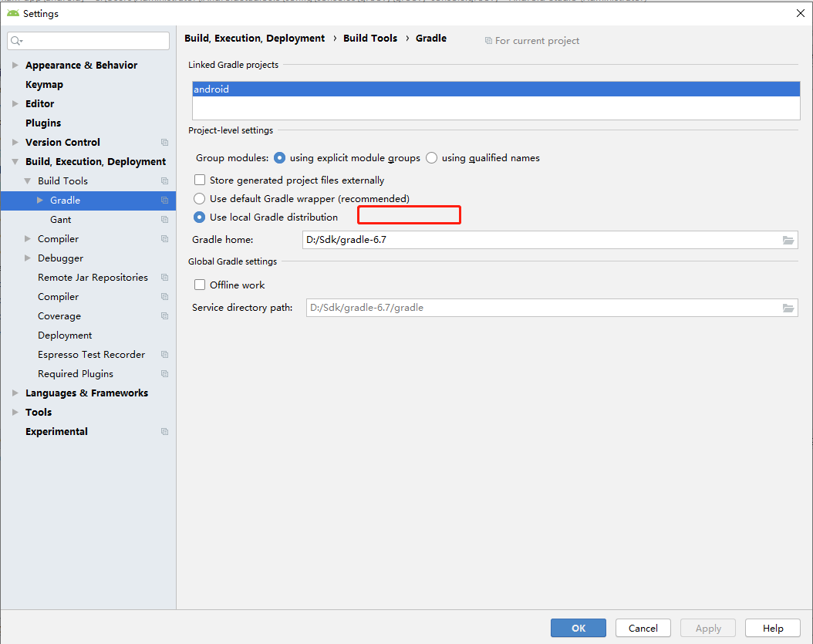Click the project-scope icon beside Gant
The height and width of the screenshot is (644, 813).
tap(164, 219)
